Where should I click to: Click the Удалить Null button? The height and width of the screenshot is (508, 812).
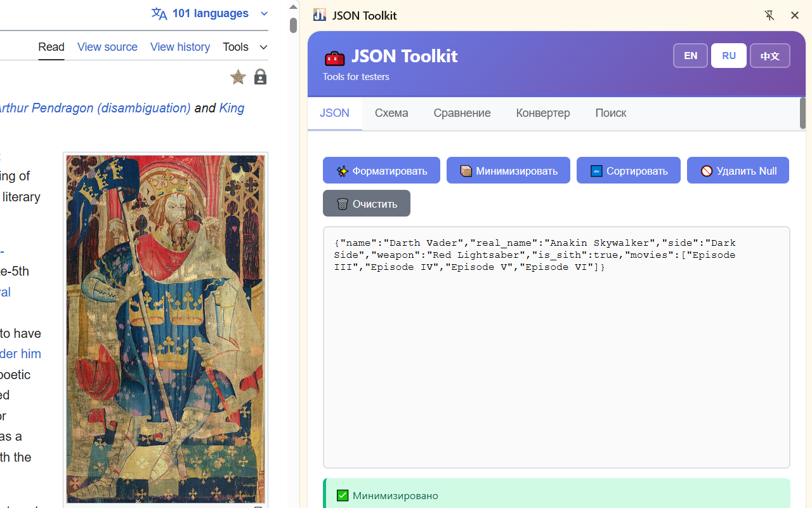pos(738,170)
